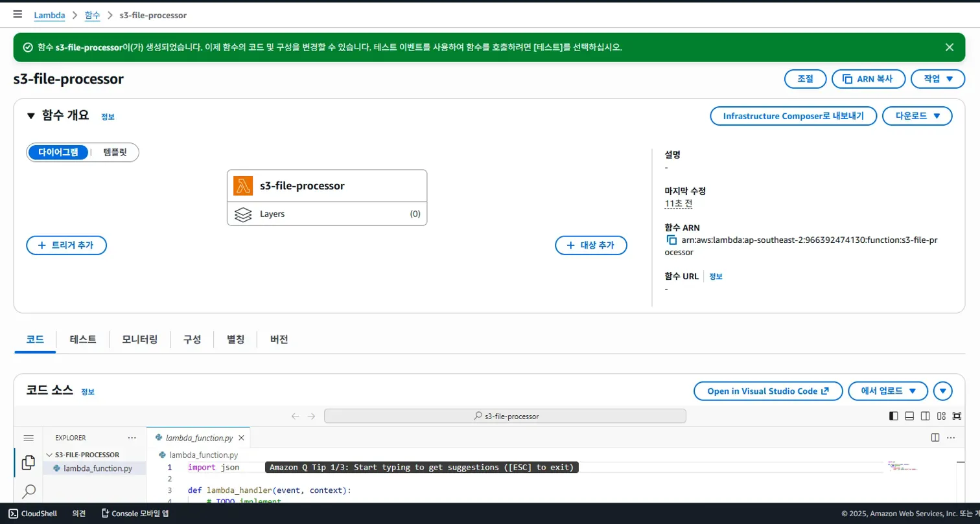Click the Layers stack icon
The width and height of the screenshot is (980, 524).
click(243, 214)
